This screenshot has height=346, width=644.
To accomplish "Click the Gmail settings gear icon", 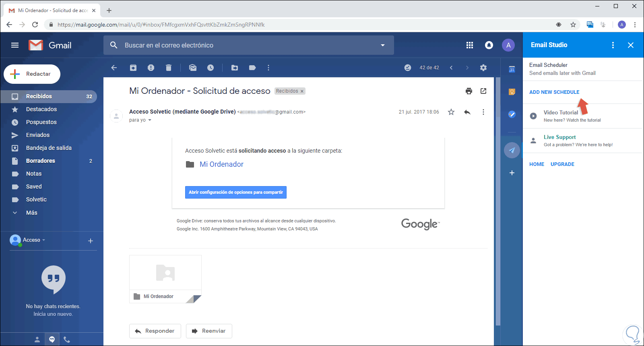I will click(x=483, y=68).
